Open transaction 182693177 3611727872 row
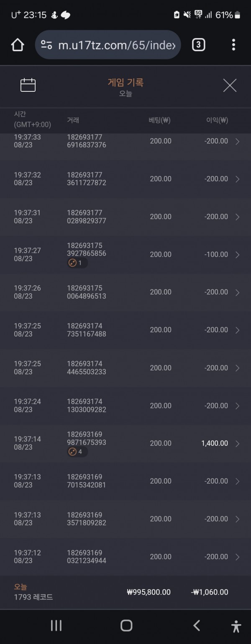Viewport: 251px width, 644px height. (x=125, y=179)
